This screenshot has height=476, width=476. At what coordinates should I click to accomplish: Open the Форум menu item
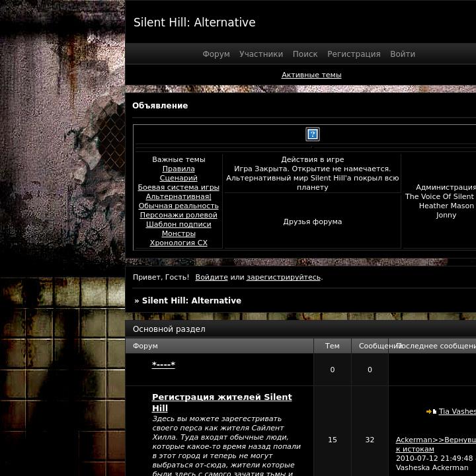click(216, 54)
